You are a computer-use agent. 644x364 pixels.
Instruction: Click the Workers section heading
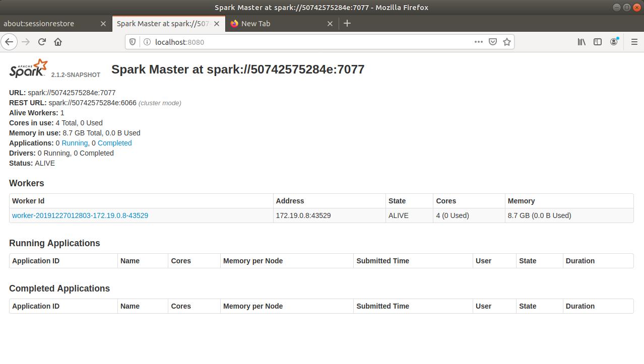click(27, 183)
